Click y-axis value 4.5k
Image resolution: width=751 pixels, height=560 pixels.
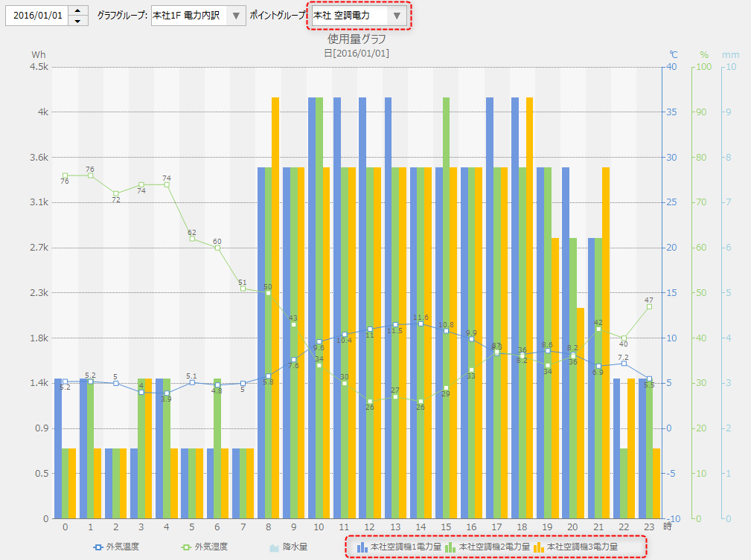(39, 66)
